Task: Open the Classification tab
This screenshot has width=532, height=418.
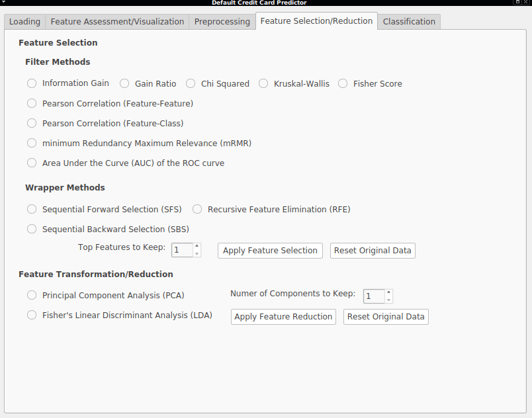Action: (x=409, y=21)
